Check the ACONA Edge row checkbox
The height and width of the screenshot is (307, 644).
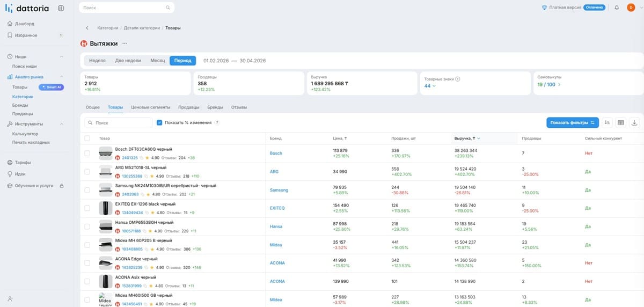click(87, 263)
